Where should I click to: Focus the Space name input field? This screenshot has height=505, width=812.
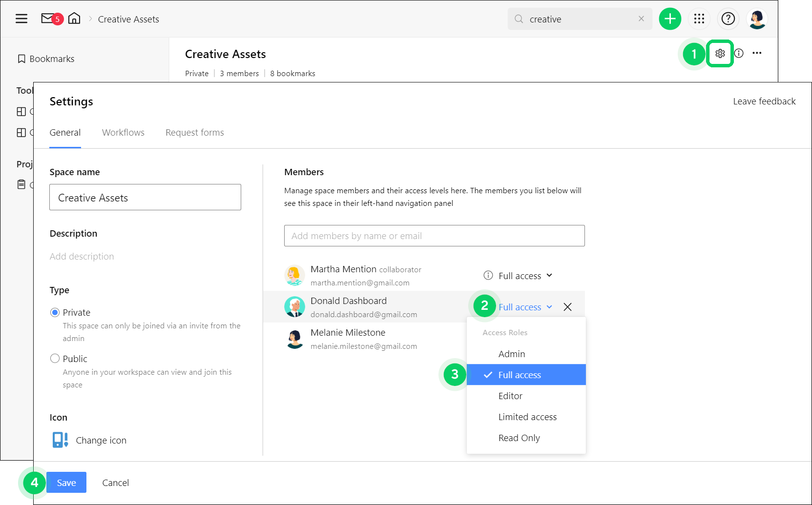[145, 197]
